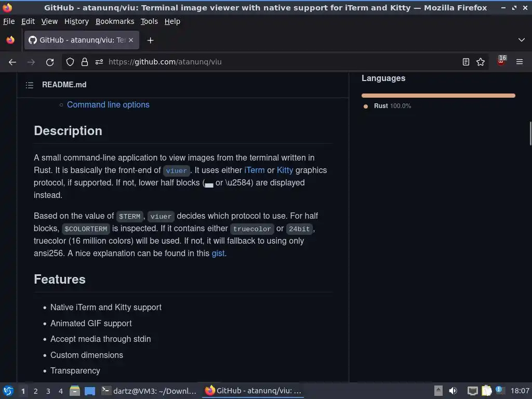Open the History menu
532x399 pixels.
tap(77, 21)
